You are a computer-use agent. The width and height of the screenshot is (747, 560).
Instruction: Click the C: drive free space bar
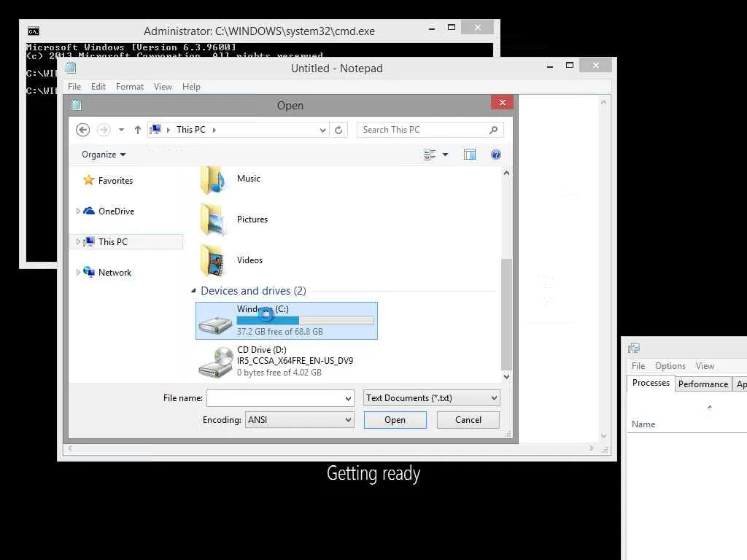click(x=306, y=321)
